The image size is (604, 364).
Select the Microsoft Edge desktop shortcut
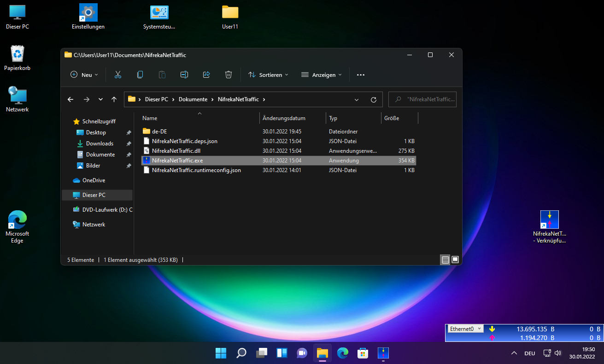pos(18,227)
